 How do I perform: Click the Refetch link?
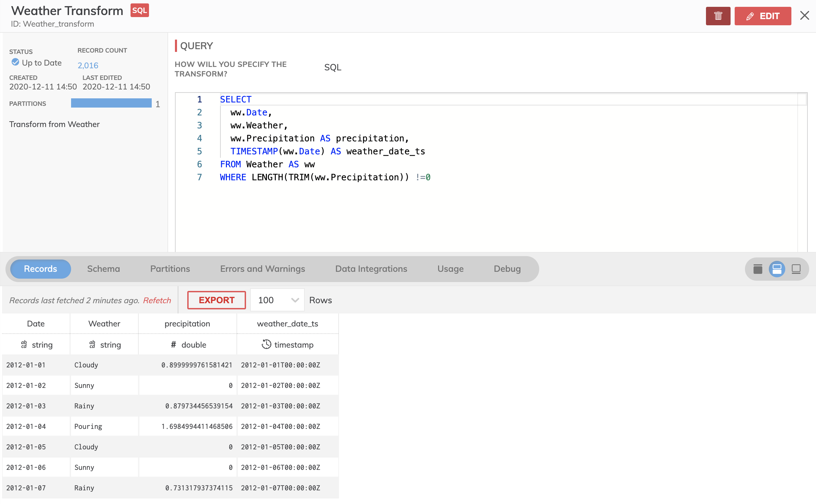157,300
